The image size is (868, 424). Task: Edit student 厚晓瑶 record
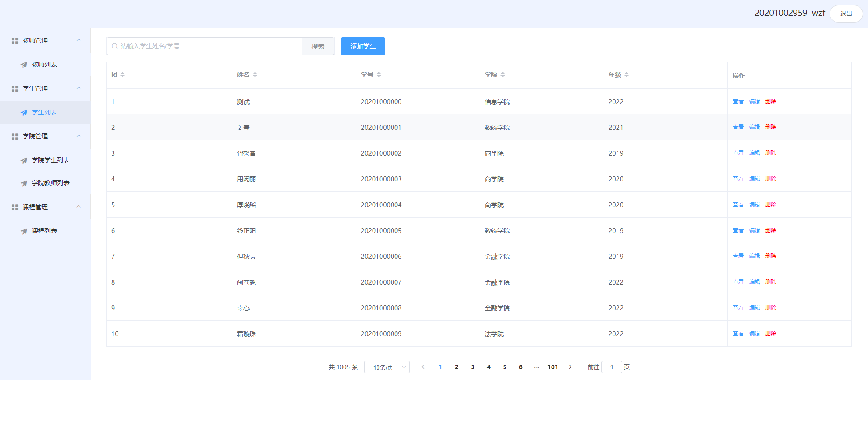(x=755, y=205)
